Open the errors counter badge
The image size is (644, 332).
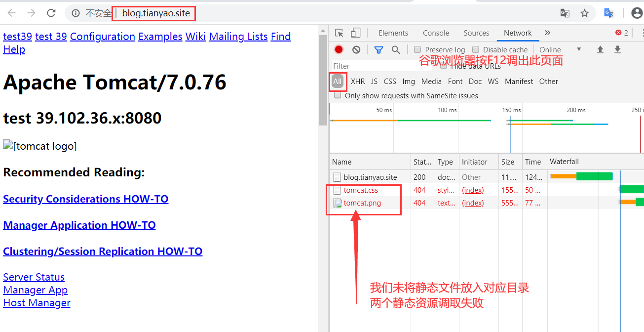622,33
